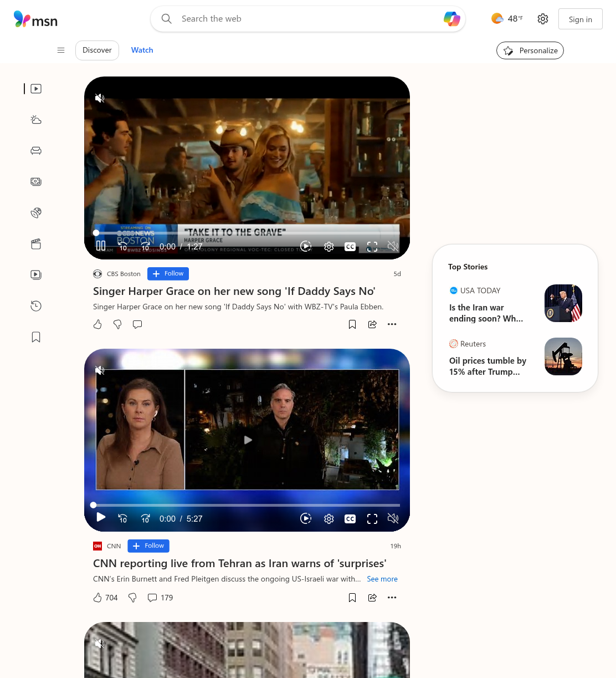Open playback settings on Harper Grace video
The width and height of the screenshot is (616, 678).
[329, 247]
